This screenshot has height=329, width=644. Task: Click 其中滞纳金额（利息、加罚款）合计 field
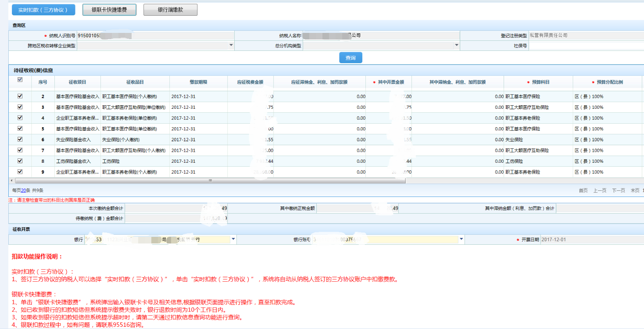click(x=600, y=208)
